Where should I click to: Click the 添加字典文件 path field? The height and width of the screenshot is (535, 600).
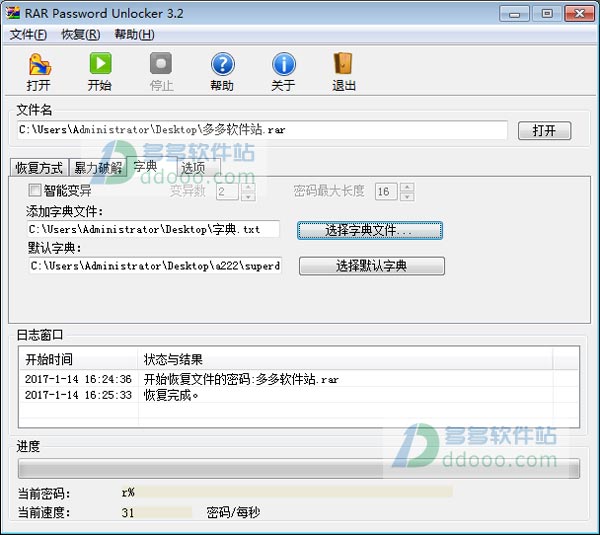[153, 229]
